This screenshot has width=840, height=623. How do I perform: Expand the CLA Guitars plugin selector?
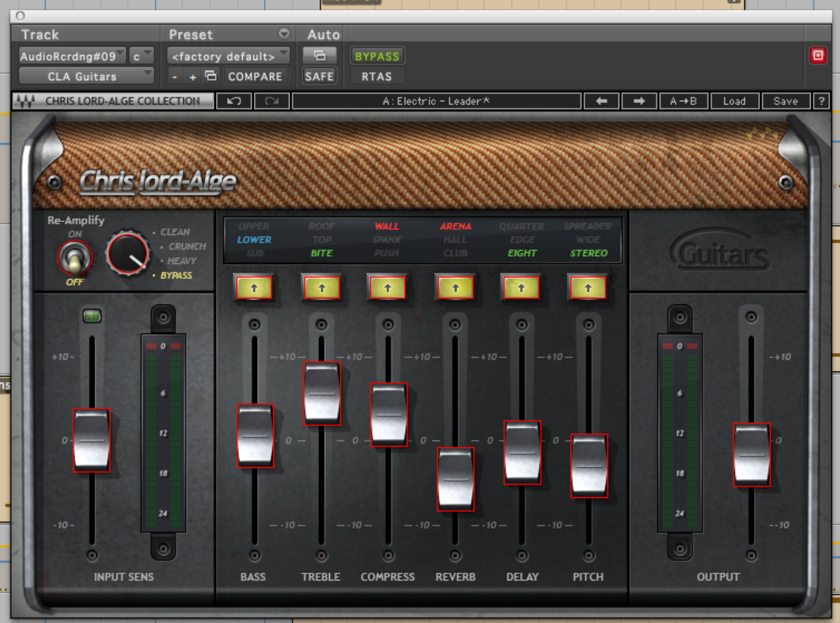tap(86, 76)
